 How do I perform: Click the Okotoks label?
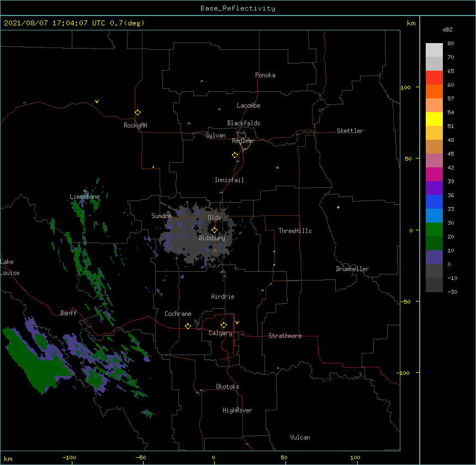pyautogui.click(x=228, y=387)
